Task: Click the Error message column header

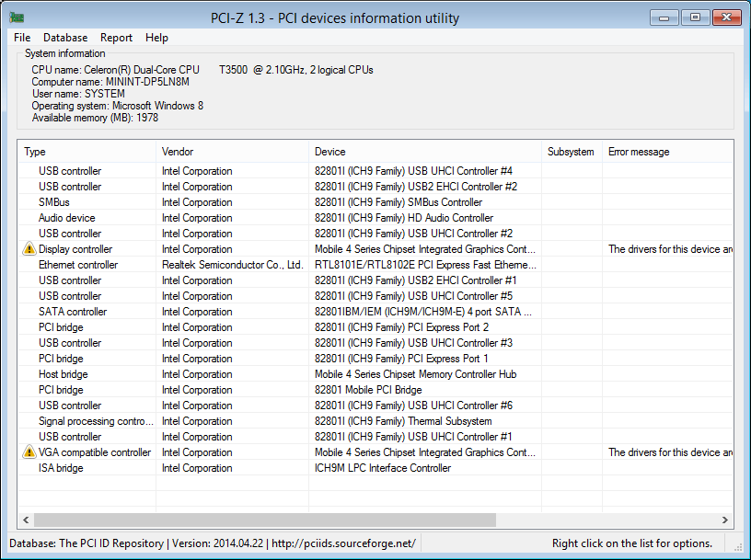Action: pos(667,152)
